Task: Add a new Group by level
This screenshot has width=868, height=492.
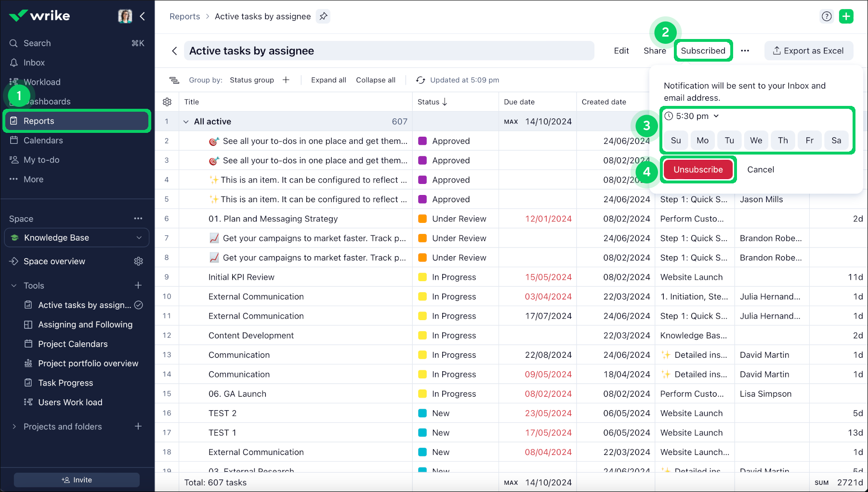Action: [286, 80]
